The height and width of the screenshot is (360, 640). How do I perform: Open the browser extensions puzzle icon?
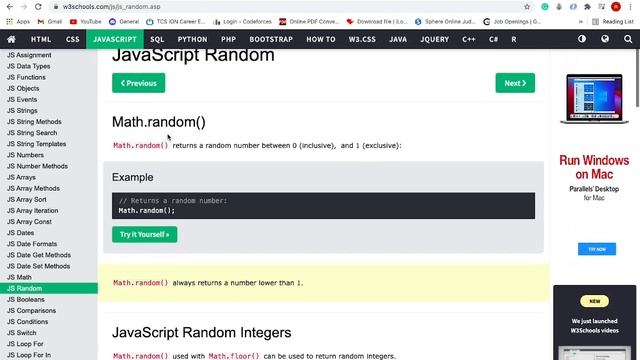tap(587, 7)
